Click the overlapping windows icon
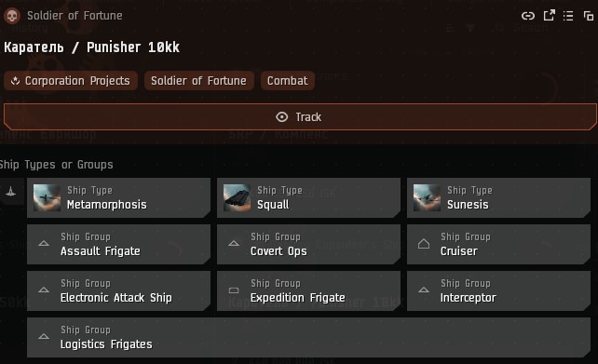The width and height of the screenshot is (598, 364). coord(589,16)
